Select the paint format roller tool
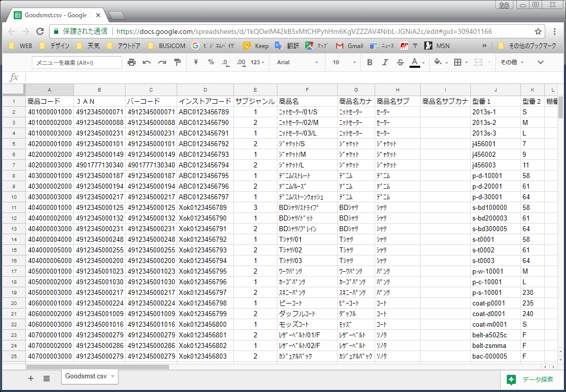The width and height of the screenshot is (566, 392). click(177, 62)
